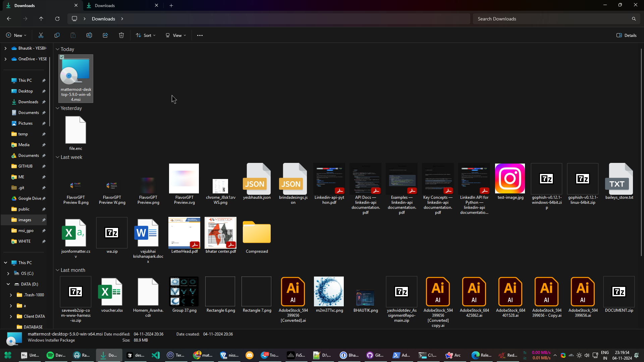
Task: Launch Visual Studio Code from the taskbar
Action: 155,355
